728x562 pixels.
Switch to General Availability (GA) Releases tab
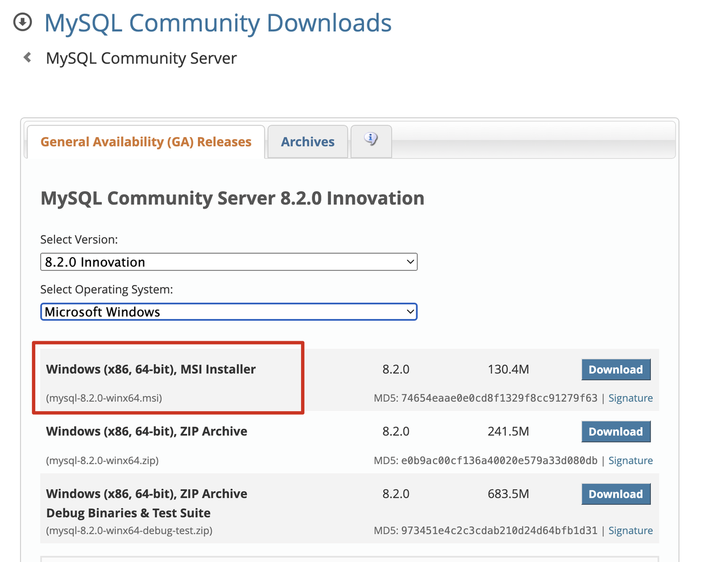pos(146,142)
